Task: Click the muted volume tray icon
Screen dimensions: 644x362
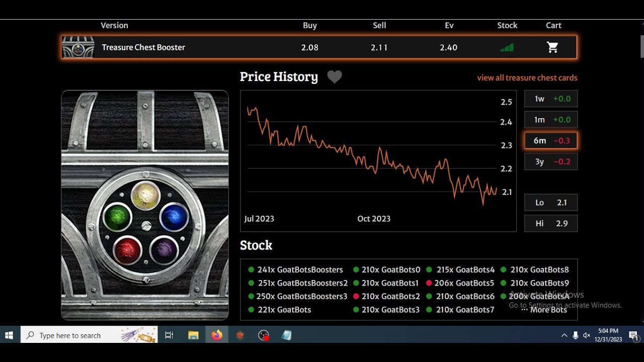Action: (x=587, y=335)
